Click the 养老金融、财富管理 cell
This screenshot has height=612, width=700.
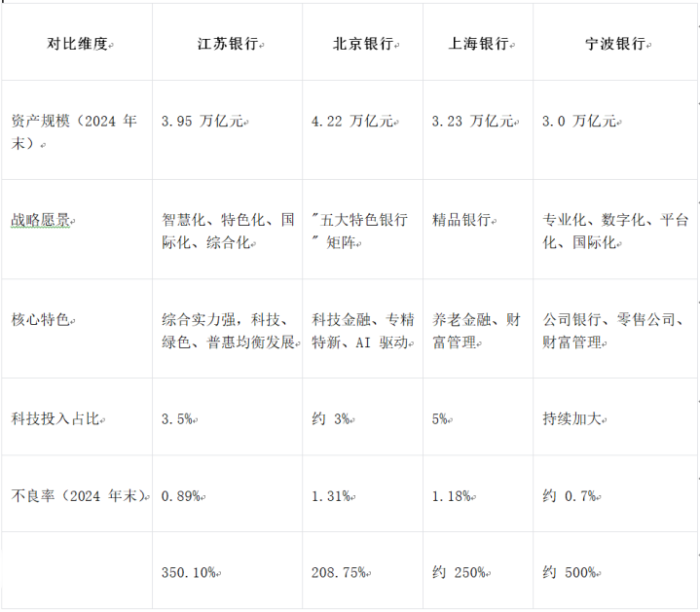tap(475, 331)
